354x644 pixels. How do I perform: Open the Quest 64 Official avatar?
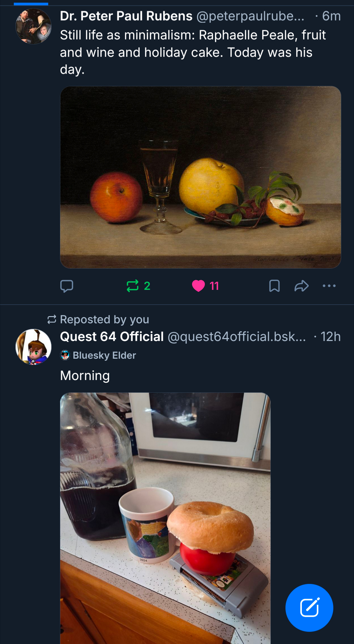pyautogui.click(x=33, y=347)
